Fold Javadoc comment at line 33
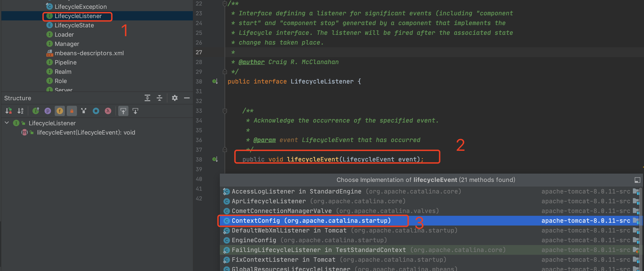Image resolution: width=644 pixels, height=271 pixels. pyautogui.click(x=225, y=111)
